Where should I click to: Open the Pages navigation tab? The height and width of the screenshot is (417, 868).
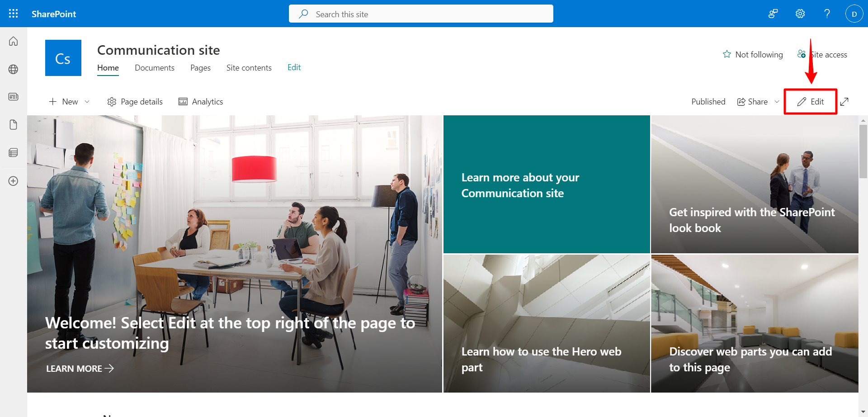[x=200, y=68]
